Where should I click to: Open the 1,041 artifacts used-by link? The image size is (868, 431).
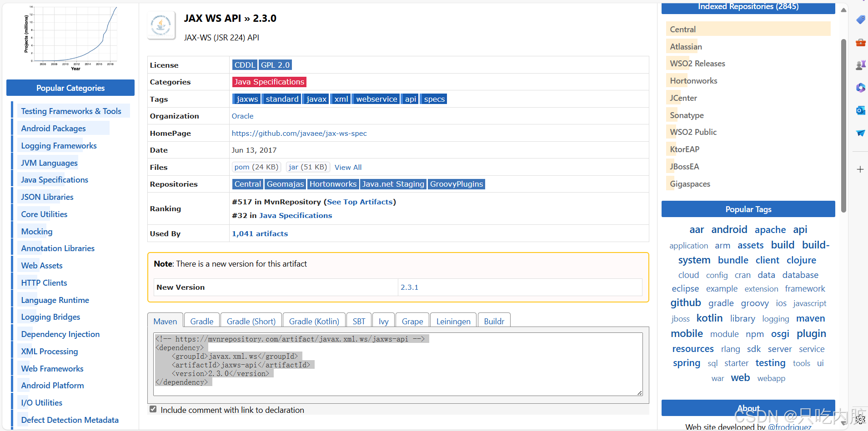pos(260,233)
